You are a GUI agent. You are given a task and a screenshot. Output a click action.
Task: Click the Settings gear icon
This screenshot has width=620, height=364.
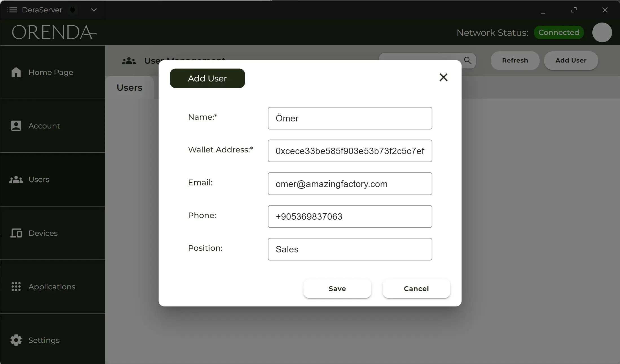click(x=16, y=340)
